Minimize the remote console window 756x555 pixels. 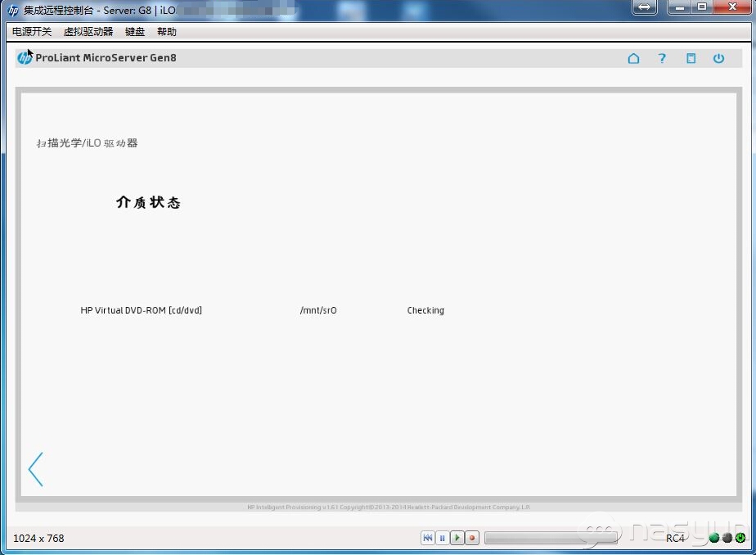[x=680, y=7]
